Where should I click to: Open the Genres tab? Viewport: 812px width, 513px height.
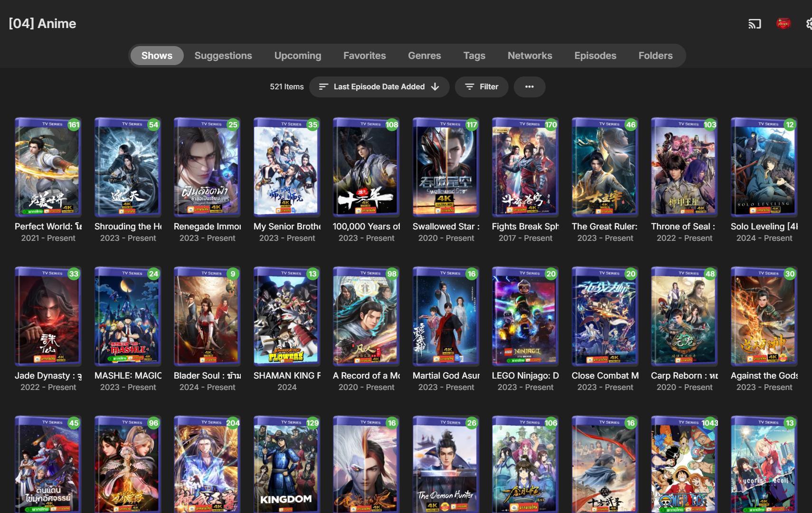pos(425,56)
